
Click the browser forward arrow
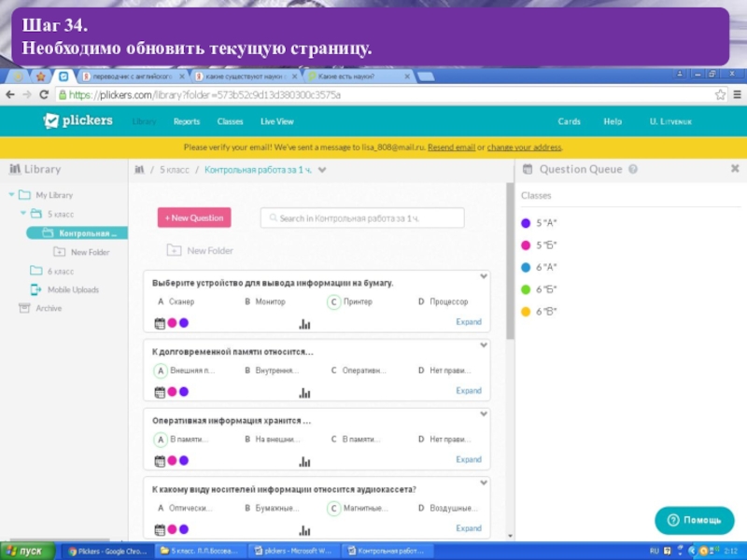click(x=27, y=95)
